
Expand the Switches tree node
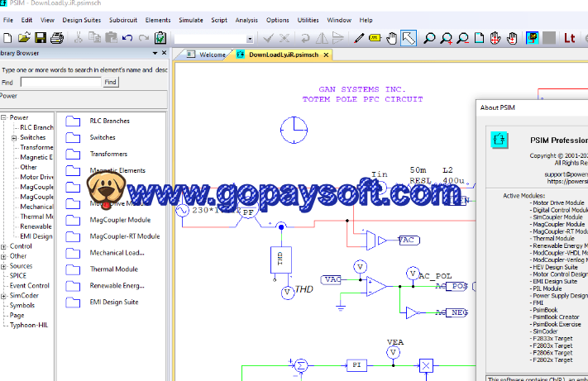point(13,137)
